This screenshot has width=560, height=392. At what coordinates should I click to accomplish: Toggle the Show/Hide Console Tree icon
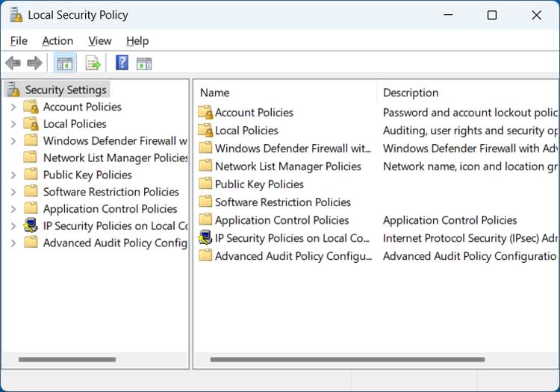(x=65, y=63)
